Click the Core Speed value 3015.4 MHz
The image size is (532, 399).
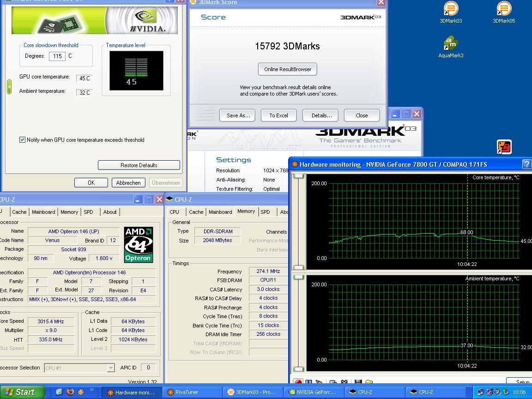tap(51, 321)
